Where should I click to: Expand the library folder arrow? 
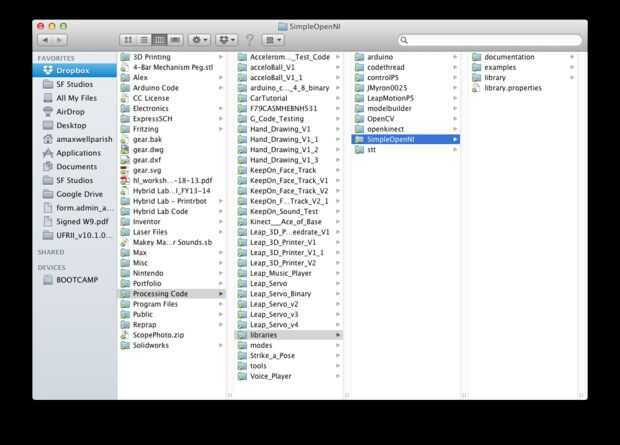pos(572,78)
